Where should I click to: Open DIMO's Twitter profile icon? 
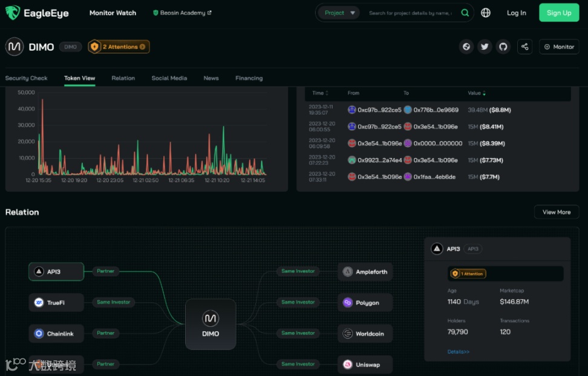pos(485,47)
